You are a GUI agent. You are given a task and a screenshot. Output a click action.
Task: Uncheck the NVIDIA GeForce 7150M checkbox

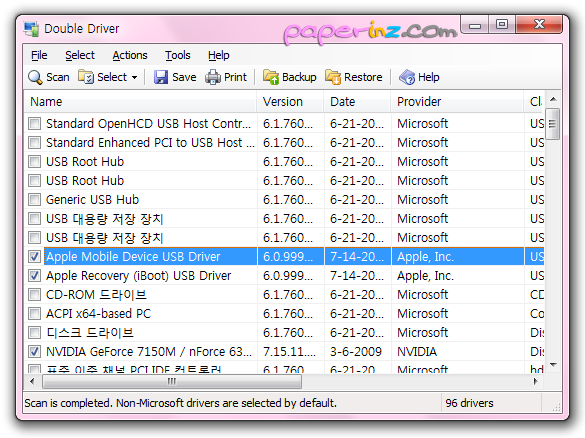pos(34,352)
